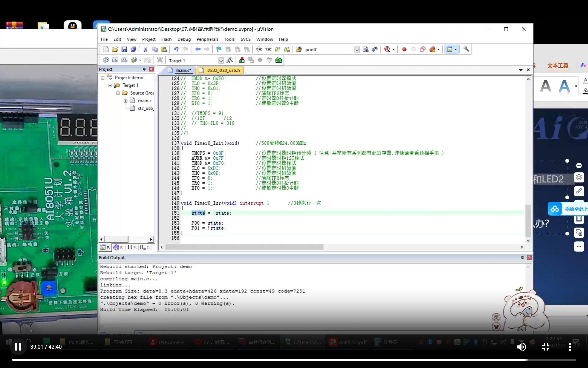Pin the Build Output panel with the pushpin
The width and height of the screenshot is (588, 368).
pyautogui.click(x=522, y=258)
